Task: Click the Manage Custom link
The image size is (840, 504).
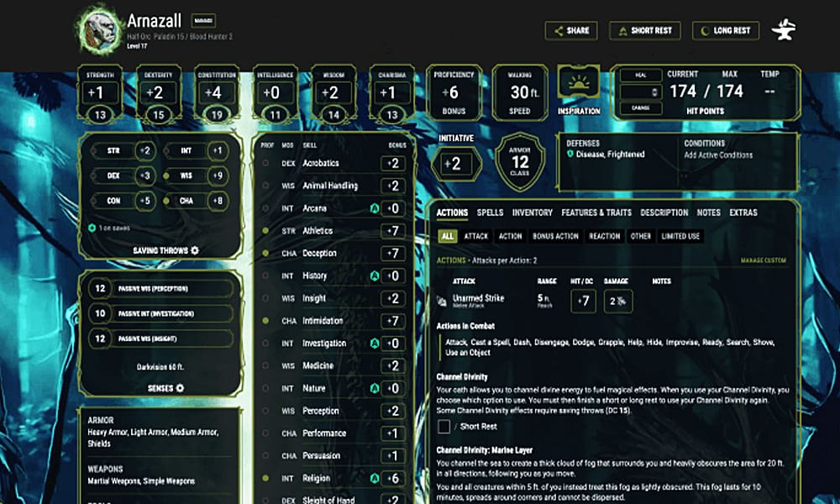Action: pos(763,260)
